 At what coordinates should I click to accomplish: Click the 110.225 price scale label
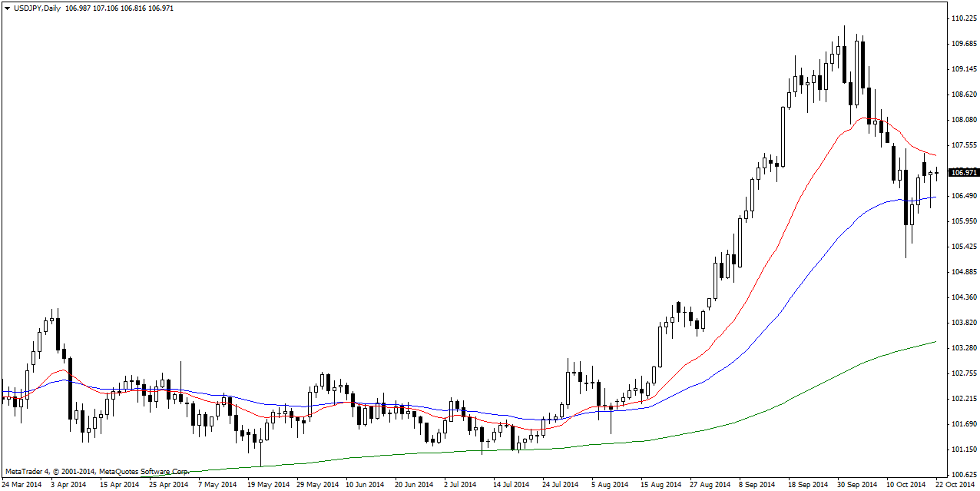(x=964, y=18)
